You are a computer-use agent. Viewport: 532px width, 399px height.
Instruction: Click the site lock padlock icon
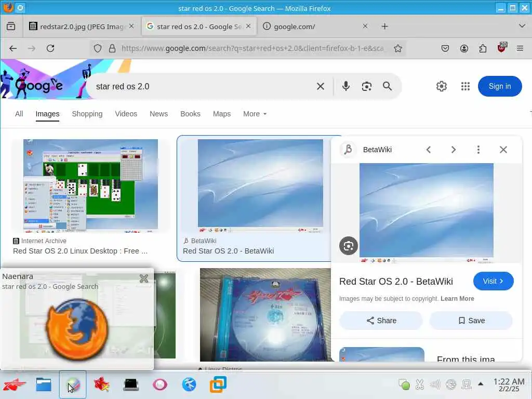coord(112,48)
